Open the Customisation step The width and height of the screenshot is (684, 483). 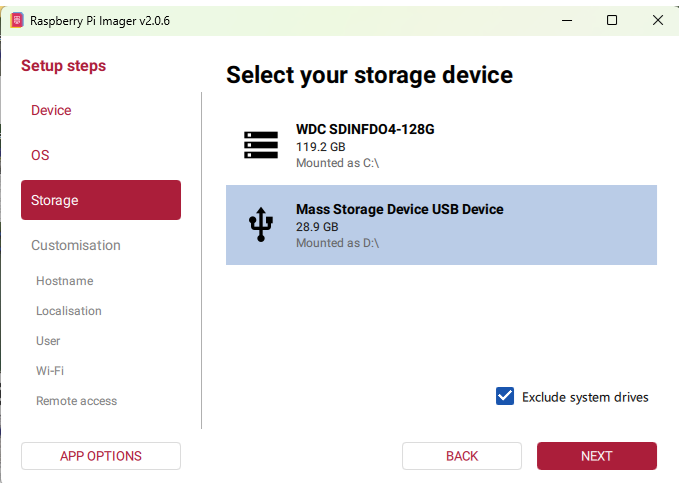pyautogui.click(x=76, y=245)
